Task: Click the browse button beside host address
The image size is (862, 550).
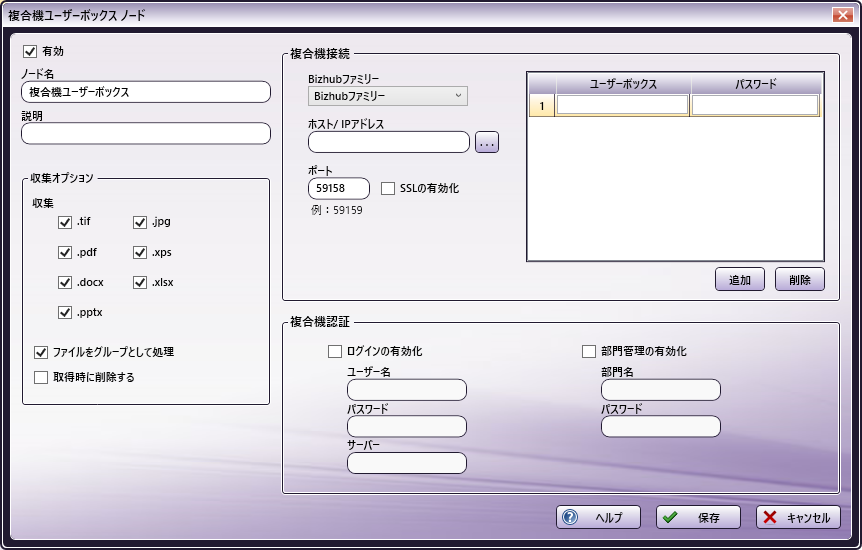Action: 487,142
